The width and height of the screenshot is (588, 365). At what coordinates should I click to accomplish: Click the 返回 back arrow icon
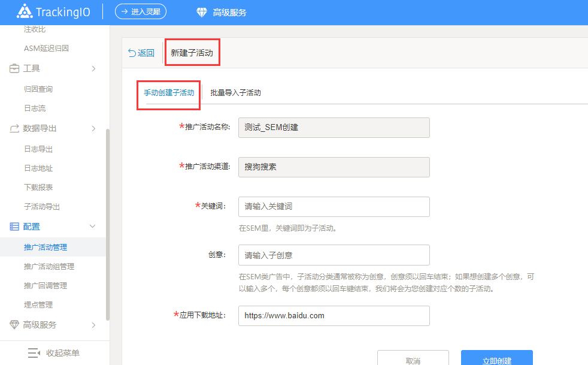[x=132, y=53]
